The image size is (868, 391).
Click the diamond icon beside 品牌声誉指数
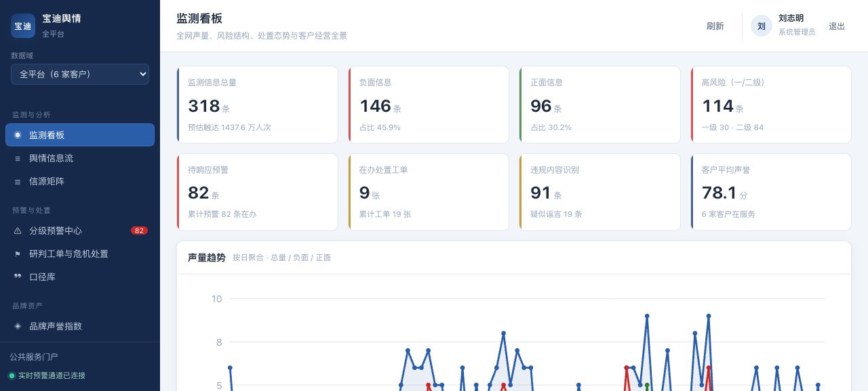tap(18, 326)
